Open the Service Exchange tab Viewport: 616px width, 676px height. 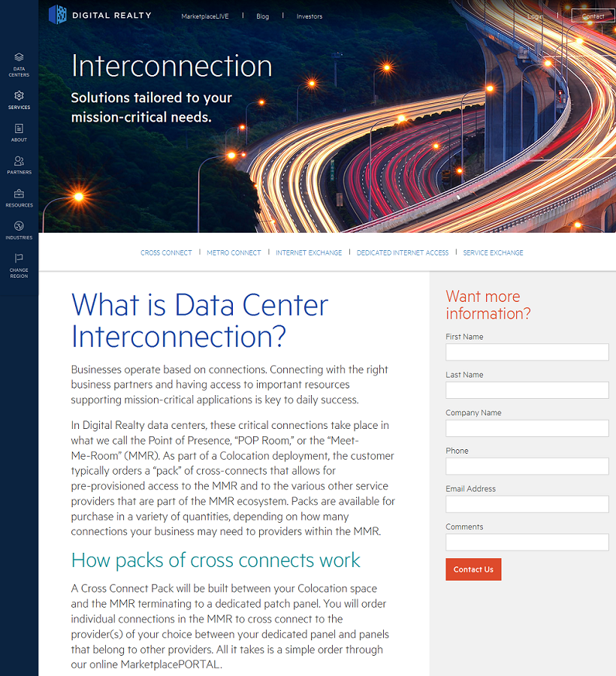point(493,253)
